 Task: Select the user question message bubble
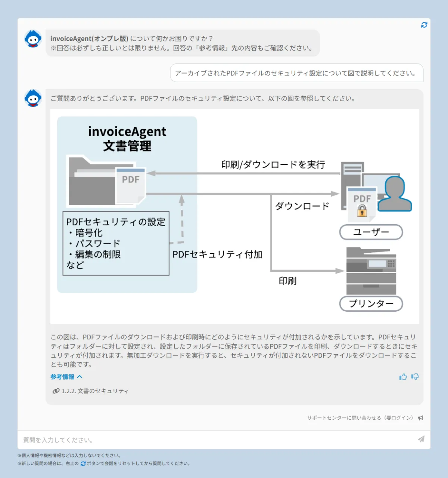pos(296,73)
